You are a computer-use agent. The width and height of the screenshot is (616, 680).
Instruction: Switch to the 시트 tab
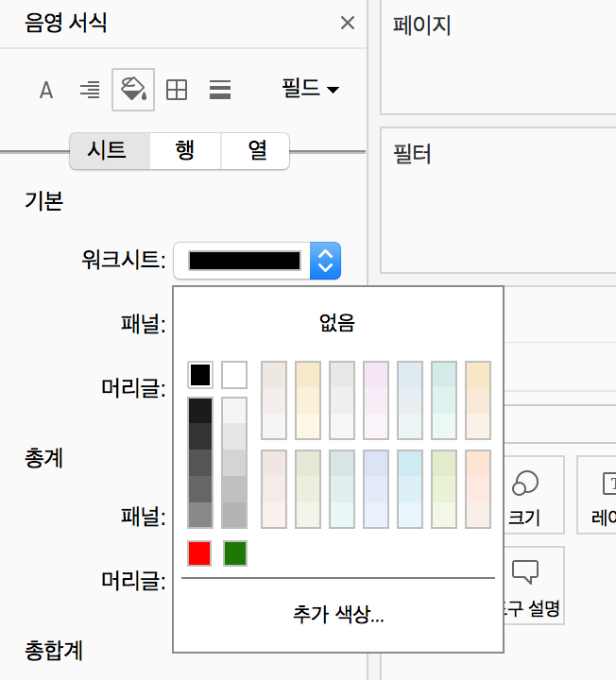pyautogui.click(x=110, y=151)
